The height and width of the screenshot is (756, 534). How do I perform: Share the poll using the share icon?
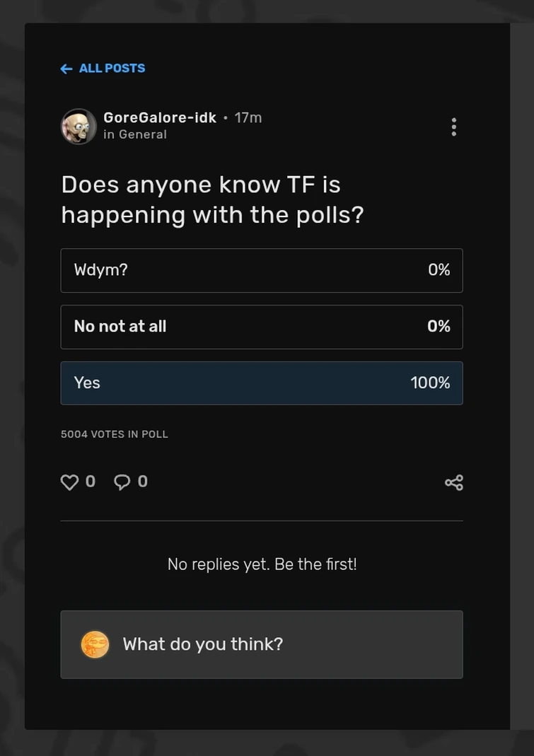point(453,481)
